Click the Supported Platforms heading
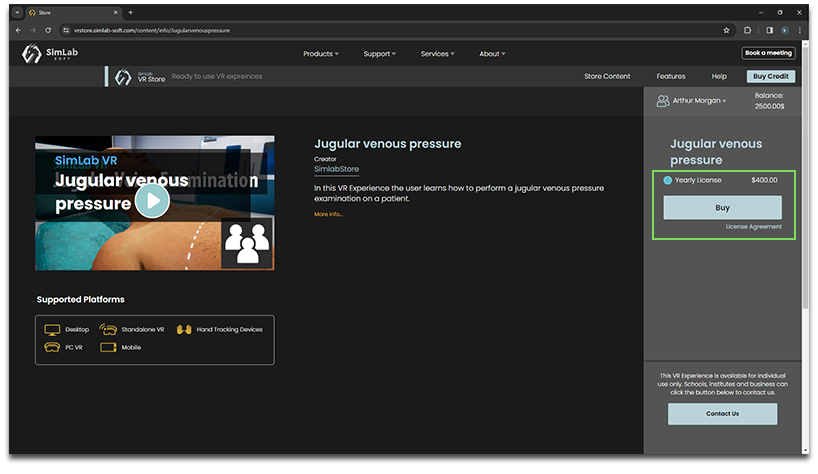Image resolution: width=818 pixels, height=474 pixels. coord(80,299)
